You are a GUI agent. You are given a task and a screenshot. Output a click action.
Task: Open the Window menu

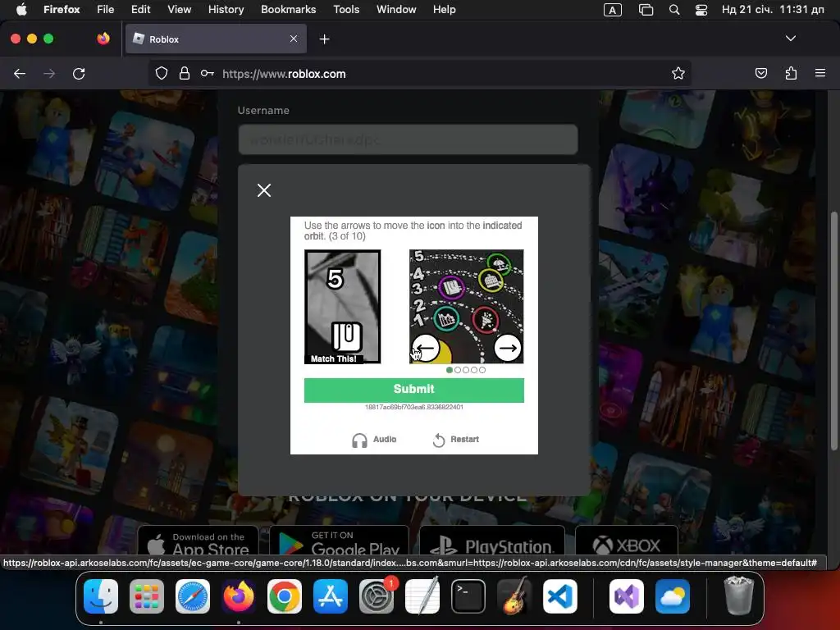click(396, 10)
